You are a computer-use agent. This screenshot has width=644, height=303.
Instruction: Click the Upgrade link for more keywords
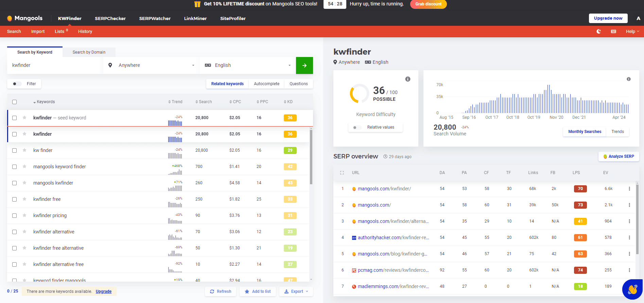(104, 291)
